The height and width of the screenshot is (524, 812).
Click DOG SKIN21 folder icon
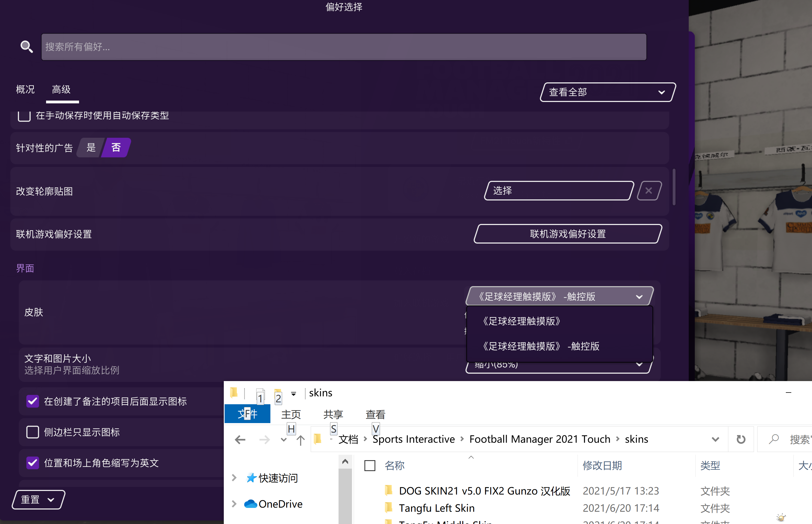[x=388, y=490]
